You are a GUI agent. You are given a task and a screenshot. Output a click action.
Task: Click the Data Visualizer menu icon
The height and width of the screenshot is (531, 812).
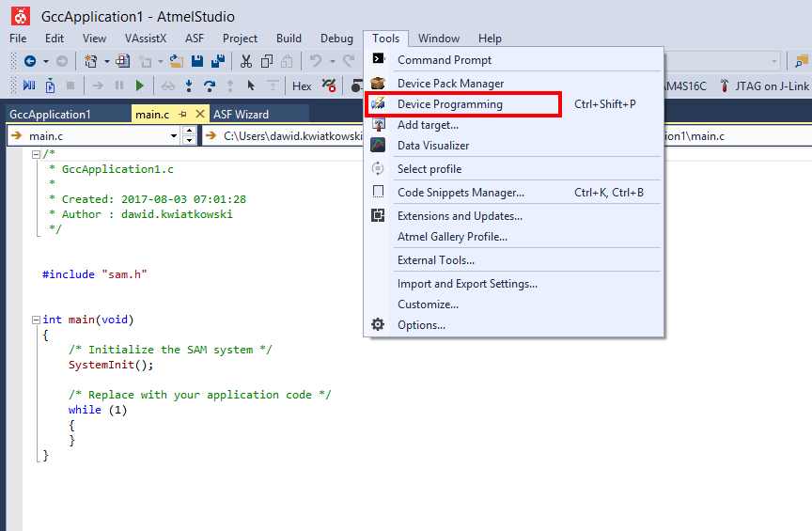click(x=378, y=145)
